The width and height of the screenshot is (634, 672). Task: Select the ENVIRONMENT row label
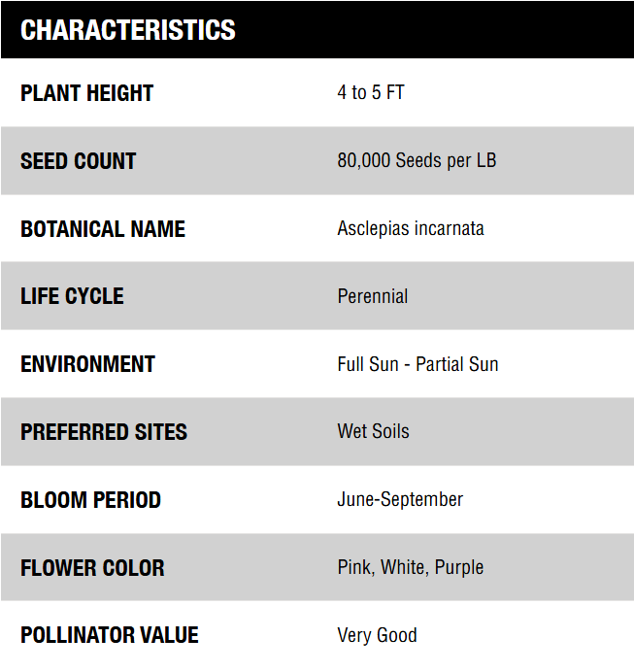[88, 364]
